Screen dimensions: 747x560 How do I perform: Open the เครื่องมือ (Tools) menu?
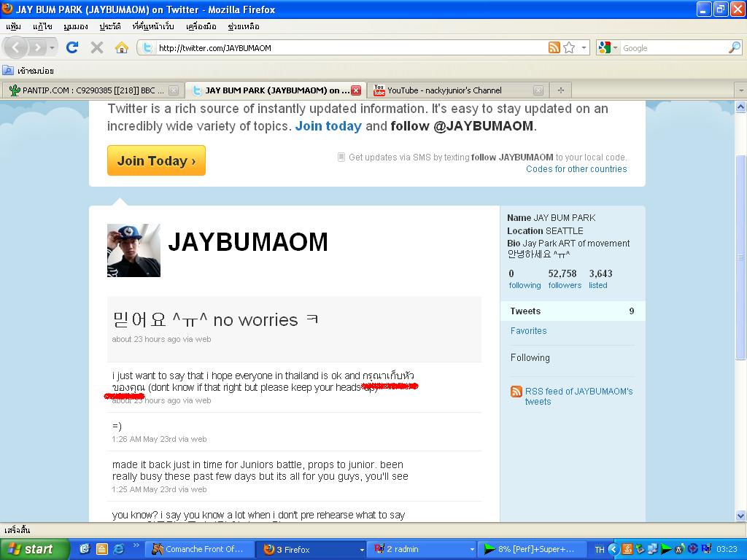point(201,26)
